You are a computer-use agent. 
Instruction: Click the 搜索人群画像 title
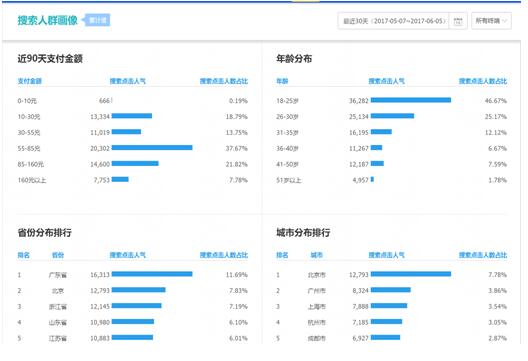[47, 20]
